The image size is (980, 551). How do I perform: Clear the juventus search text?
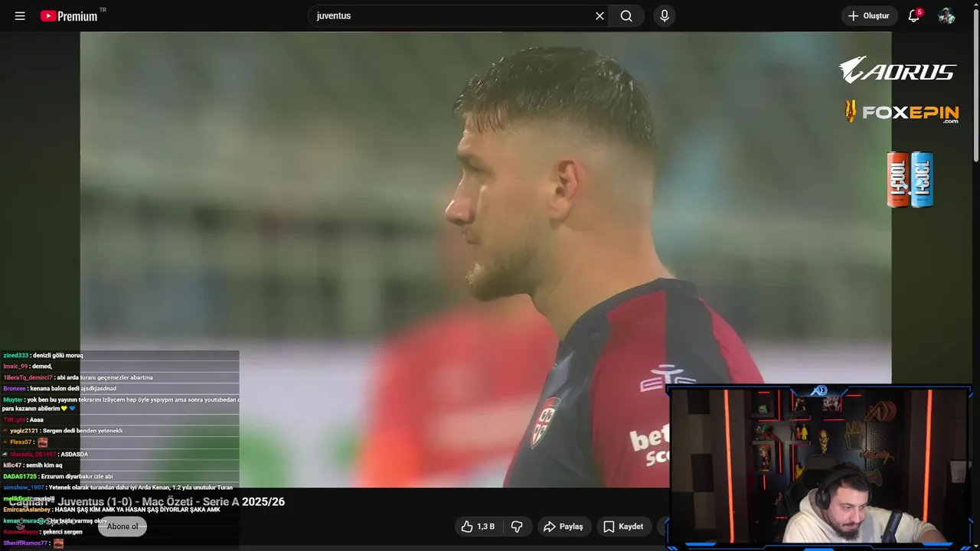tap(599, 16)
